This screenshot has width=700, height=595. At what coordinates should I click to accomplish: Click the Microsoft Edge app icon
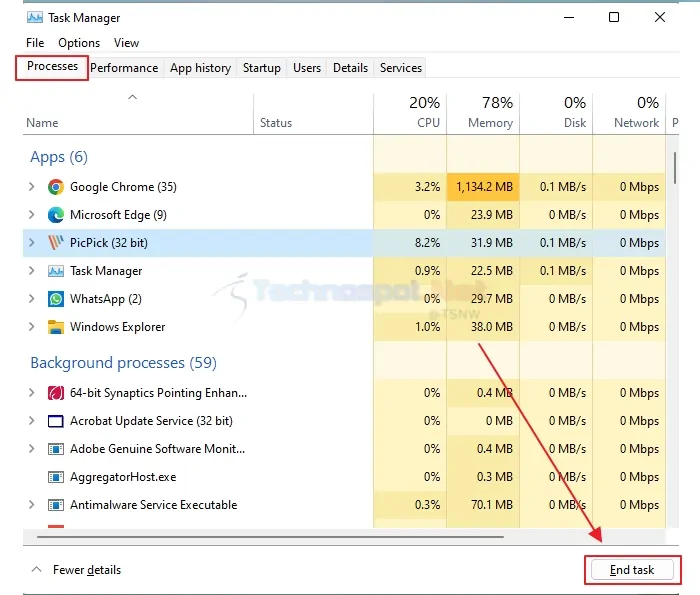[x=56, y=215]
